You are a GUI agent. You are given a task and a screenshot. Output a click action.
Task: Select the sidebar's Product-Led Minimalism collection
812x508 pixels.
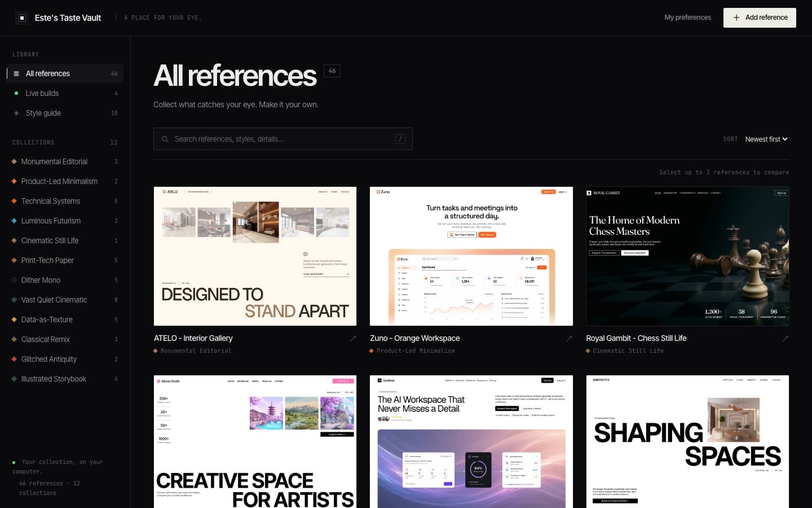(65, 181)
